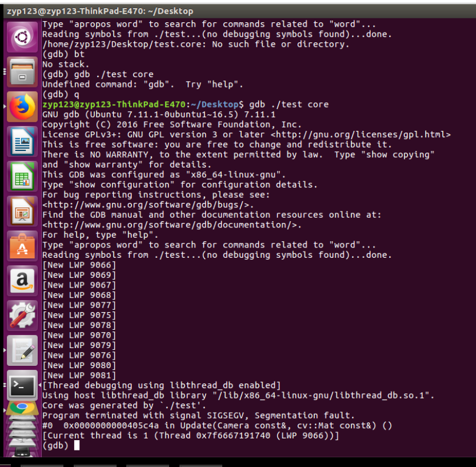Image resolution: width=476 pixels, height=467 pixels.
Task: Click the line '[New LWP 9080]'
Action: click(x=79, y=365)
